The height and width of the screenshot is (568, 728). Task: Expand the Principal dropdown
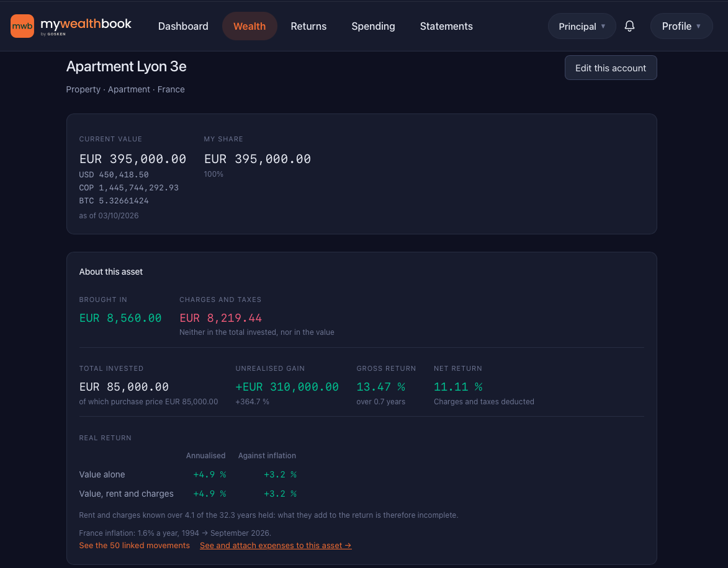pyautogui.click(x=582, y=26)
